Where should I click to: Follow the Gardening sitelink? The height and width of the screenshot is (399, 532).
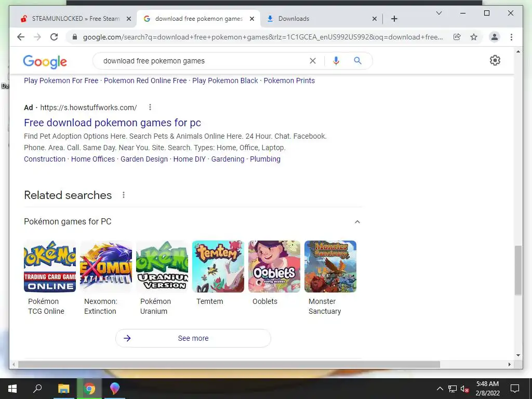[228, 159]
